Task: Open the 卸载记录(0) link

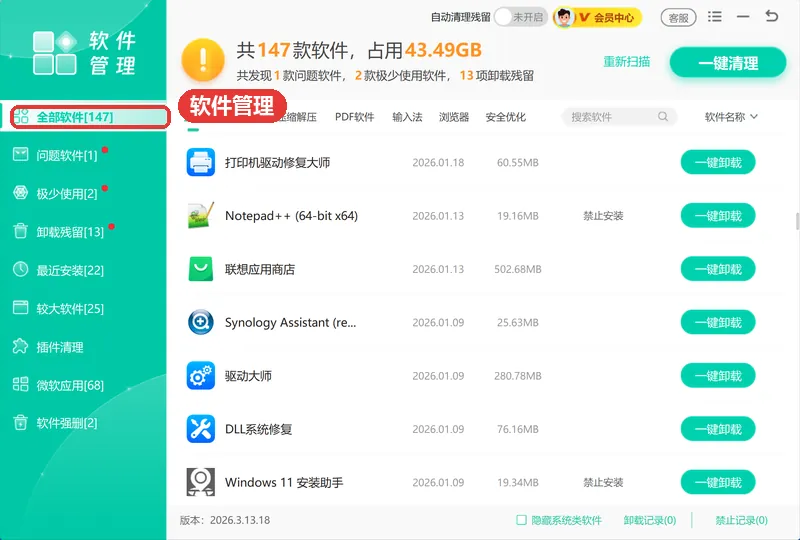Action: tap(649, 520)
